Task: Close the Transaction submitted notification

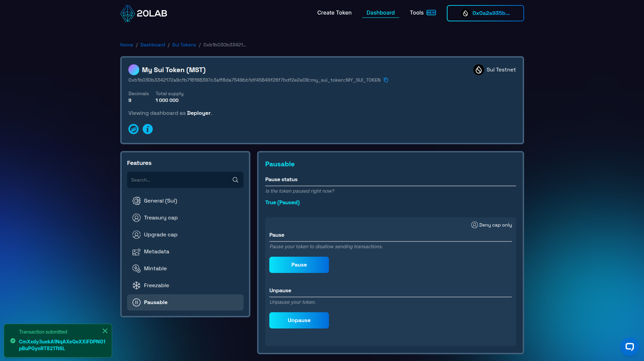Action: tap(105, 331)
